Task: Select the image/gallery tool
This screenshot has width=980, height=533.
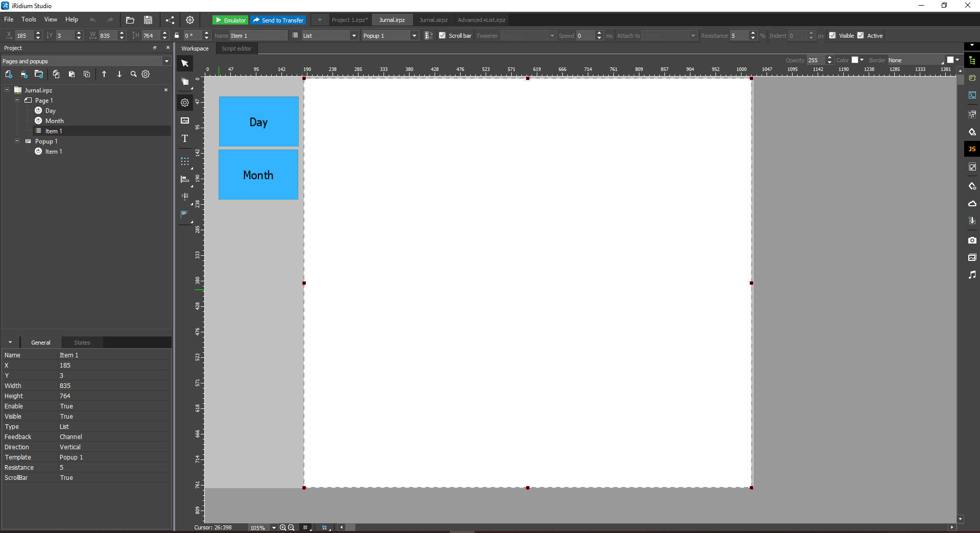Action: [184, 120]
